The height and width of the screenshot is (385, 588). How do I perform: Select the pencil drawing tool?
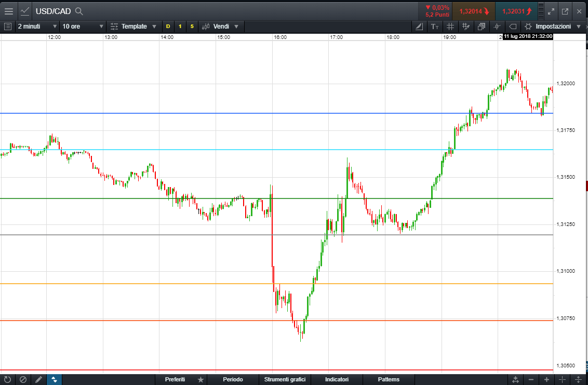click(38, 379)
